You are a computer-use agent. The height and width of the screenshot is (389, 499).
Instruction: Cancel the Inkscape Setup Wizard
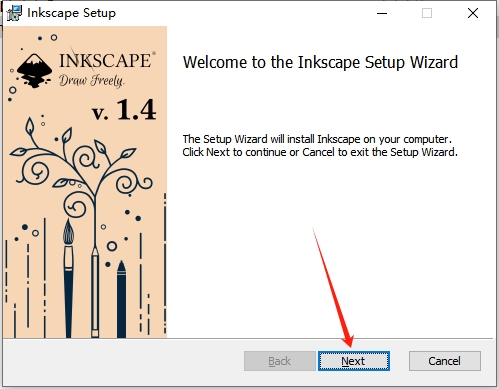click(445, 361)
